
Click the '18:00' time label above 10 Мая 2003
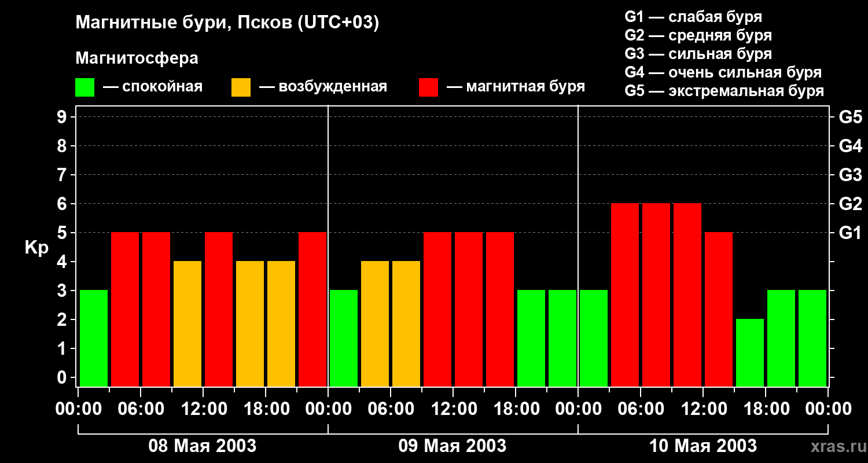click(x=766, y=409)
